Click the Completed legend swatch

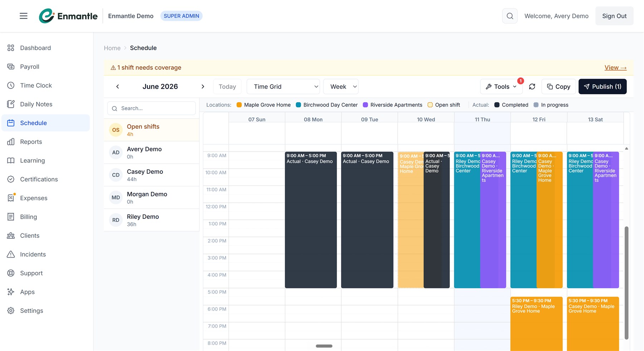[497, 105]
